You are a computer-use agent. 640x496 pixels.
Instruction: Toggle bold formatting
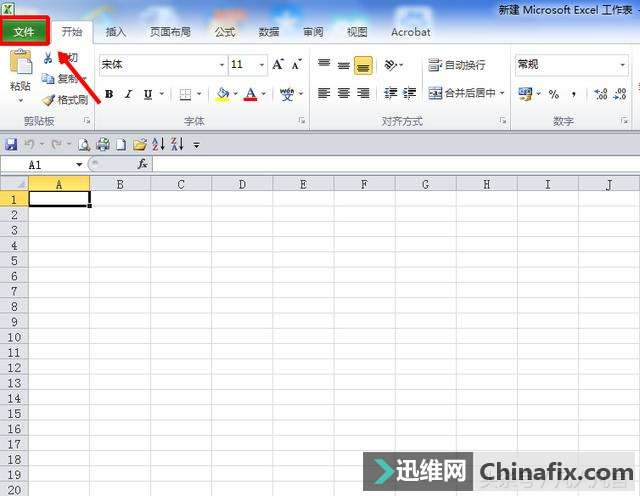[x=109, y=94]
